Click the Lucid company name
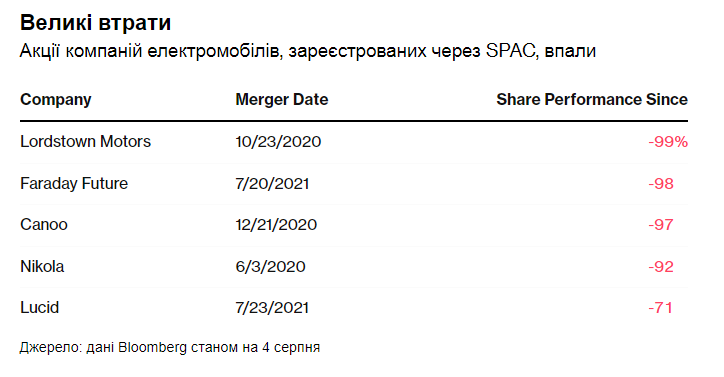Image resolution: width=724 pixels, height=377 pixels. 40,308
